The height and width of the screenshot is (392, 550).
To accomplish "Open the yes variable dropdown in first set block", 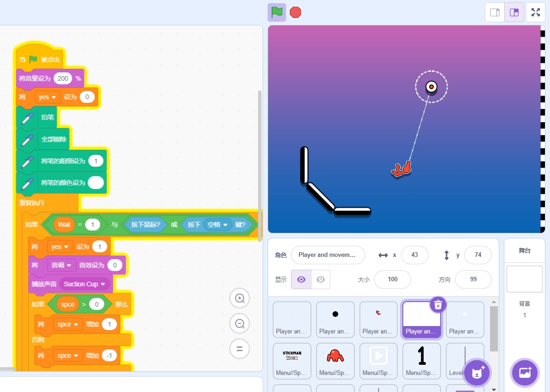I will [x=48, y=97].
